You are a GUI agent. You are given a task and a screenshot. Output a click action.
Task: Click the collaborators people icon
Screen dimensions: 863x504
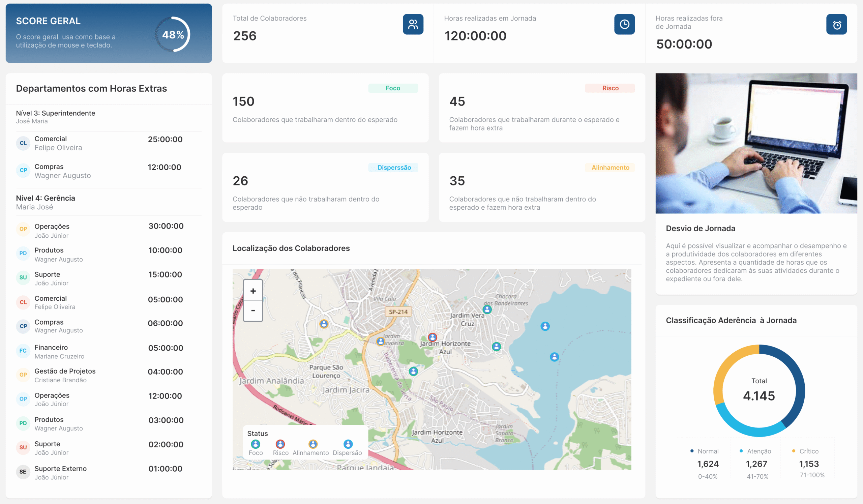point(413,24)
